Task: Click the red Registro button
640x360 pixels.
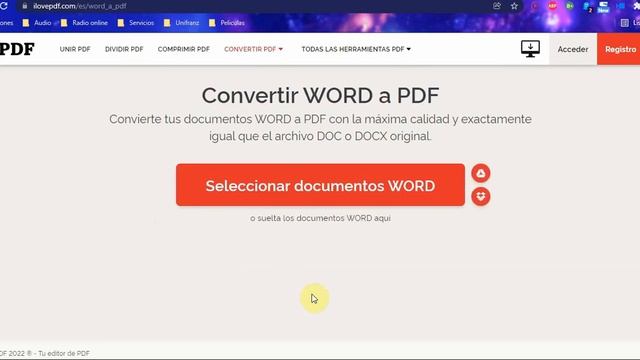Action: tap(618, 49)
